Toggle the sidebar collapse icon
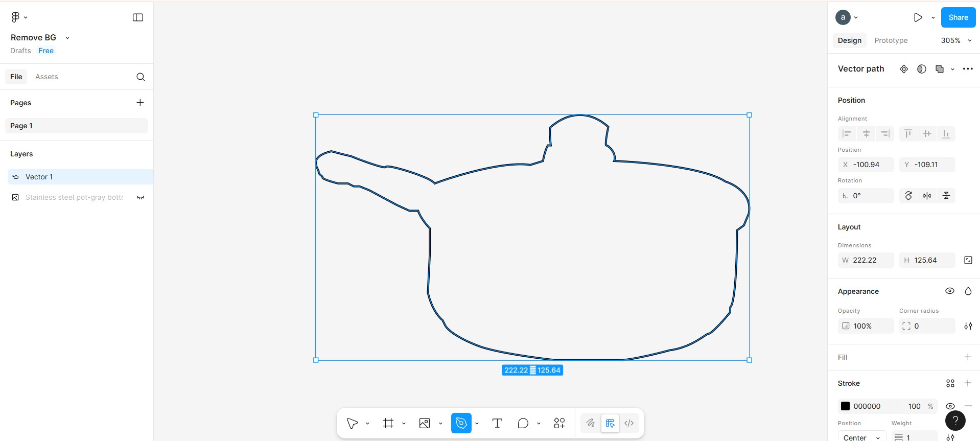This screenshot has height=441, width=980. point(138,17)
